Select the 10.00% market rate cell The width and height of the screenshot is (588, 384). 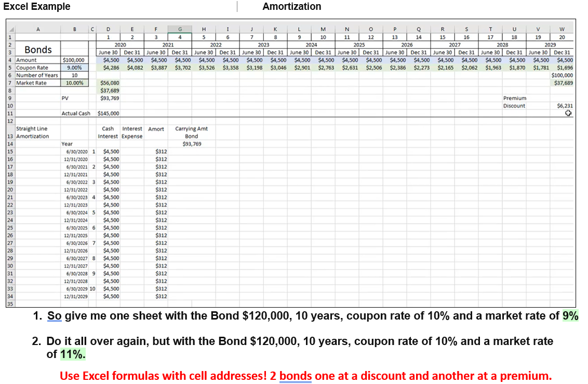75,83
